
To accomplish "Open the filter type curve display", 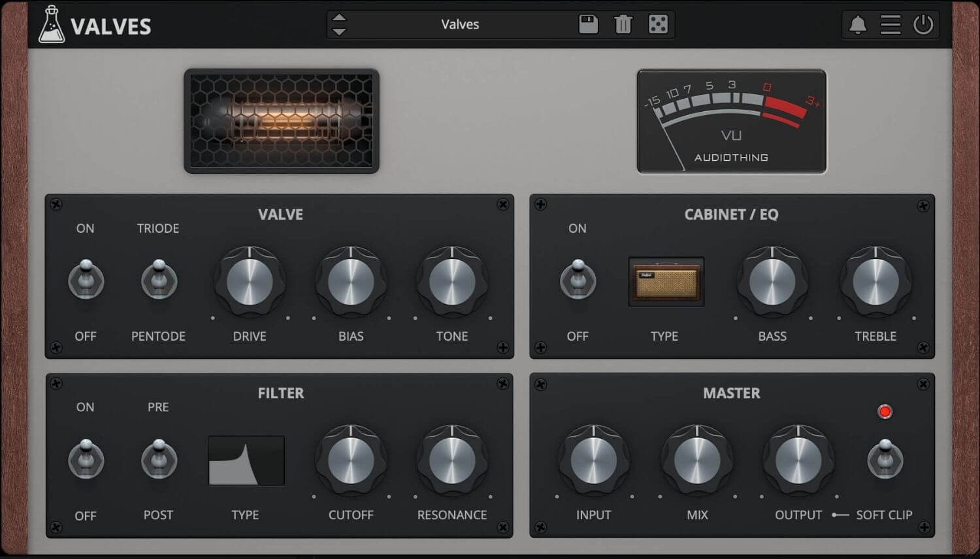I will tap(246, 461).
